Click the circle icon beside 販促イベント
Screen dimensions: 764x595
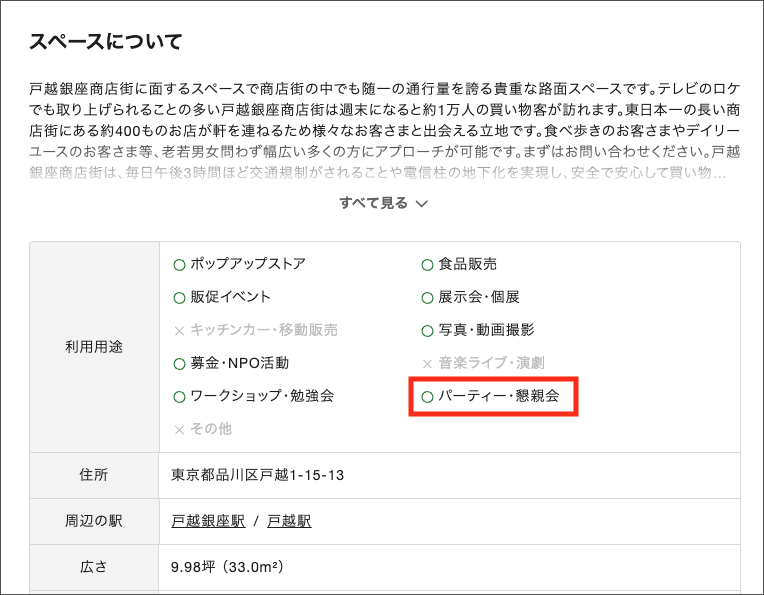180,297
